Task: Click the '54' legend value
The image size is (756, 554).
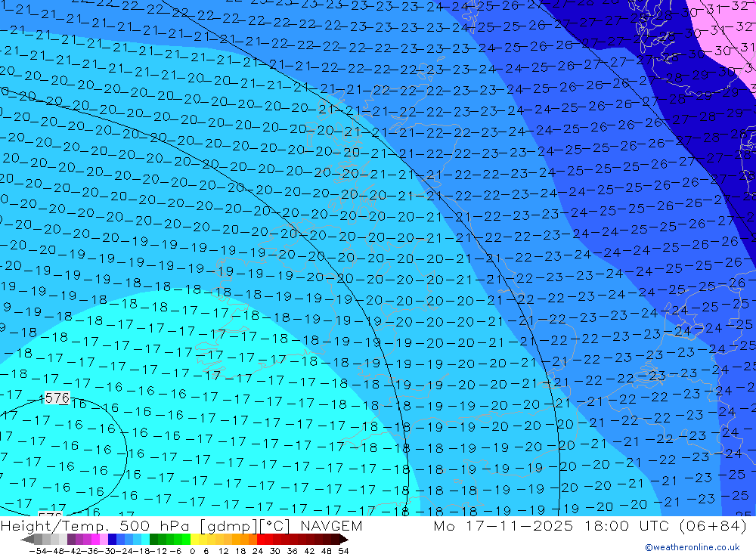Action: click(x=343, y=551)
